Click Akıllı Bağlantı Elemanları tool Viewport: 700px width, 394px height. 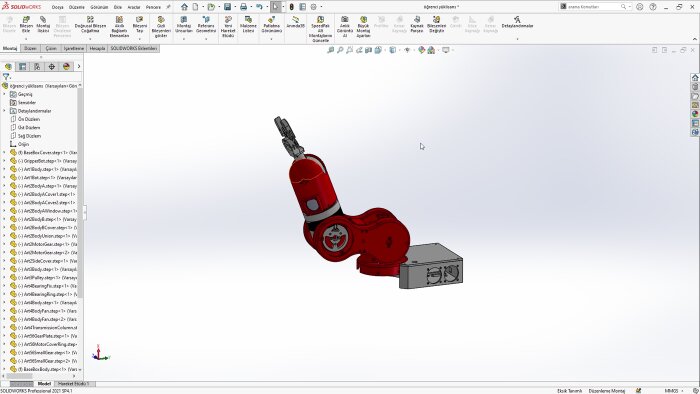pos(119,27)
